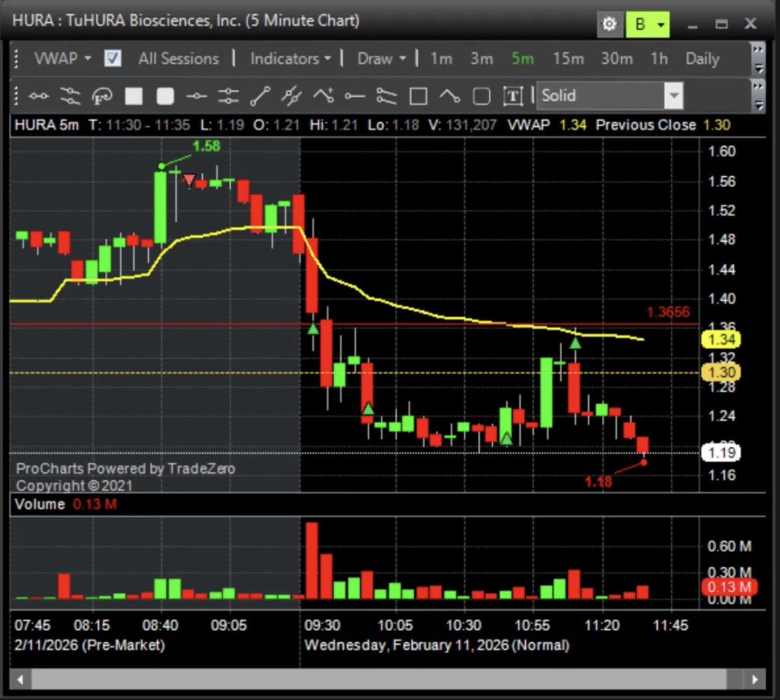Switch to the Daily timeframe
Image resolution: width=780 pixels, height=700 pixels.
703,58
